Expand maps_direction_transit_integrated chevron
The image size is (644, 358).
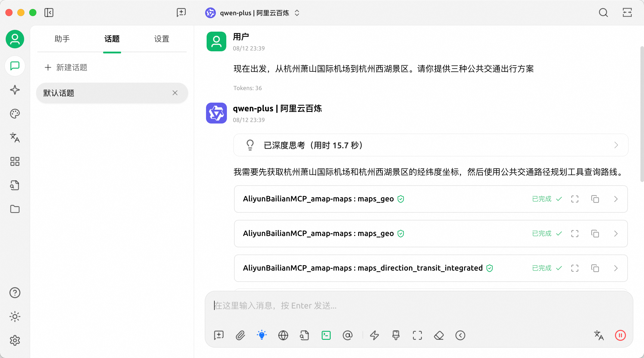pos(616,268)
